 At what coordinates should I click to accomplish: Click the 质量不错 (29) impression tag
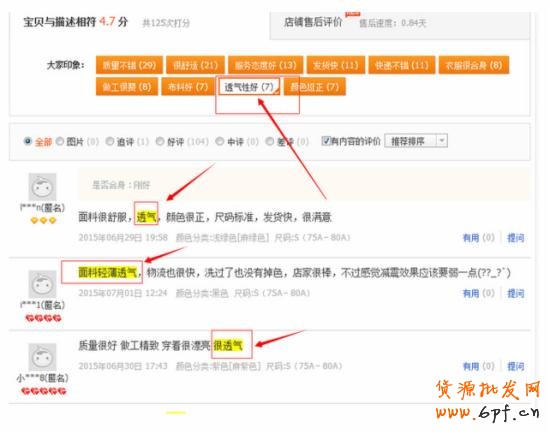[x=129, y=65]
